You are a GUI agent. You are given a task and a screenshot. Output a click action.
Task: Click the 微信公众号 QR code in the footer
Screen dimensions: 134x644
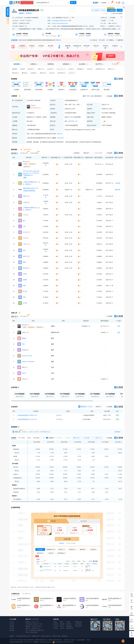coord(95,625)
